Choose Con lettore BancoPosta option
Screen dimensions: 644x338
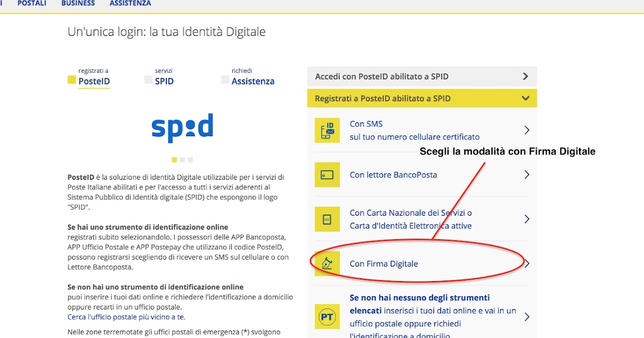click(422, 174)
